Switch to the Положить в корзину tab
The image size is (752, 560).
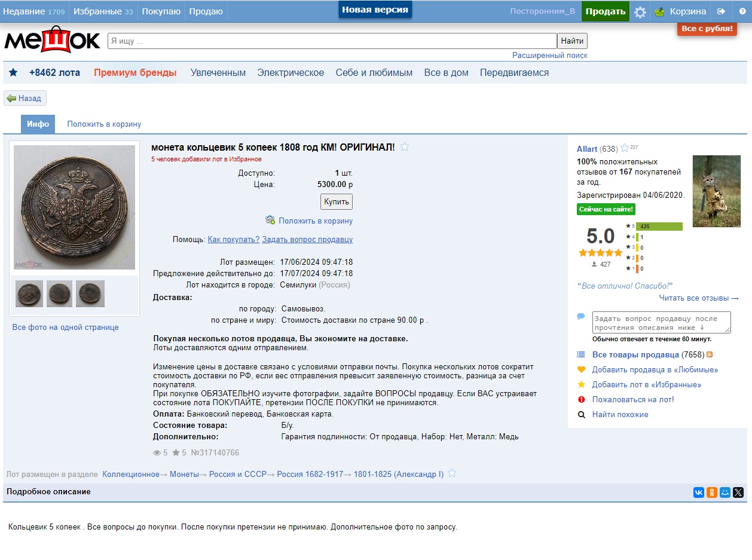pos(104,124)
